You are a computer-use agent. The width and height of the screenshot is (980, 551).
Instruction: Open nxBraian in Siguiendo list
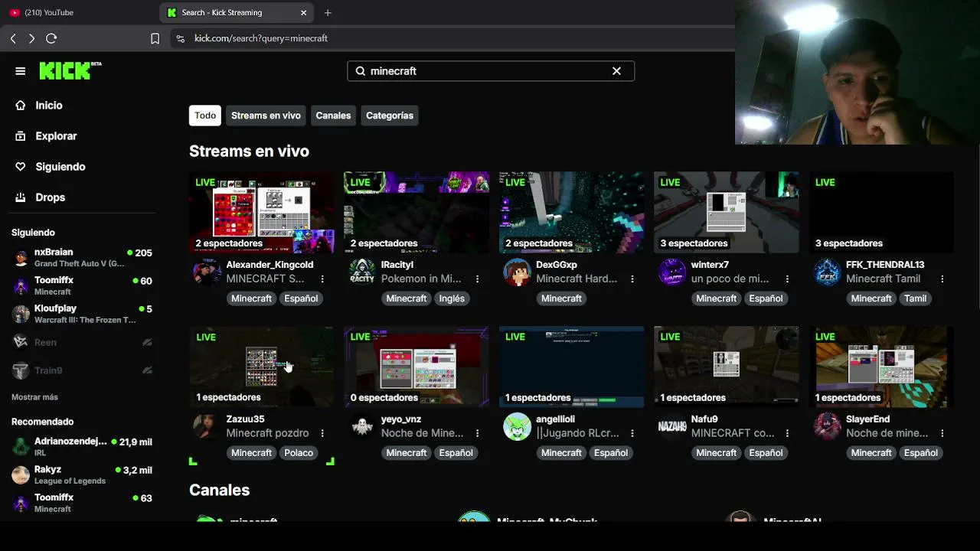(82, 258)
